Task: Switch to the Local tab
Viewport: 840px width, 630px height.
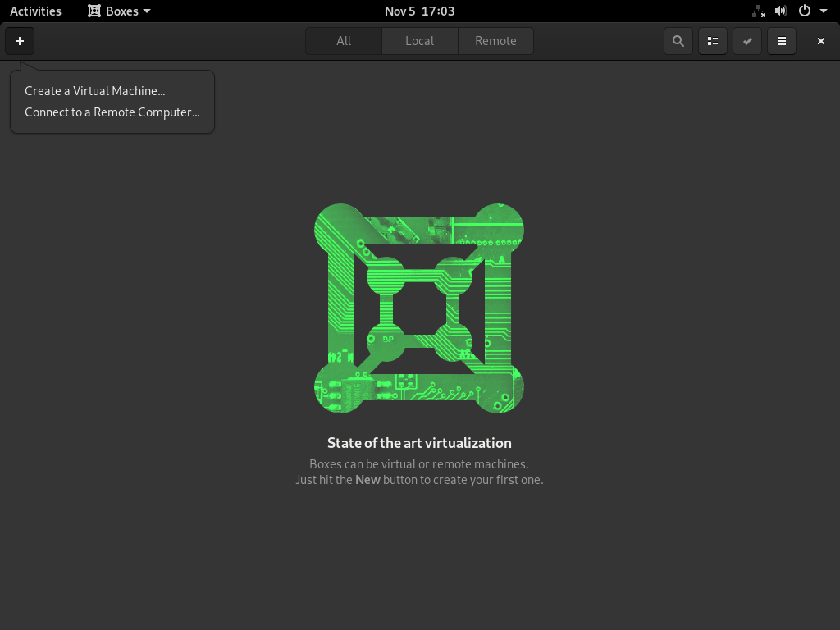Action: click(x=419, y=41)
